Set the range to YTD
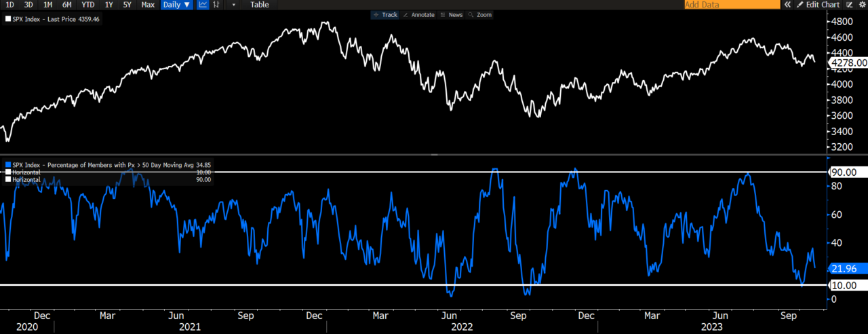 click(87, 5)
